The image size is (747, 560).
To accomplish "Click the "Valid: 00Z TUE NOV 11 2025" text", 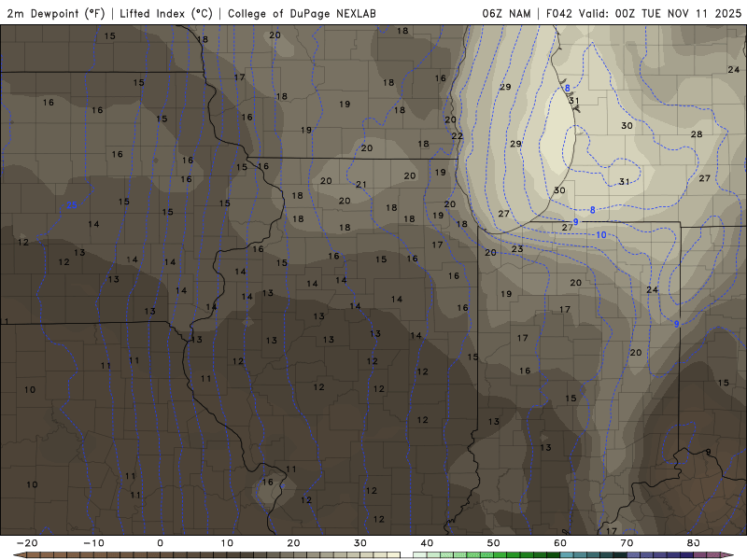I will [660, 13].
